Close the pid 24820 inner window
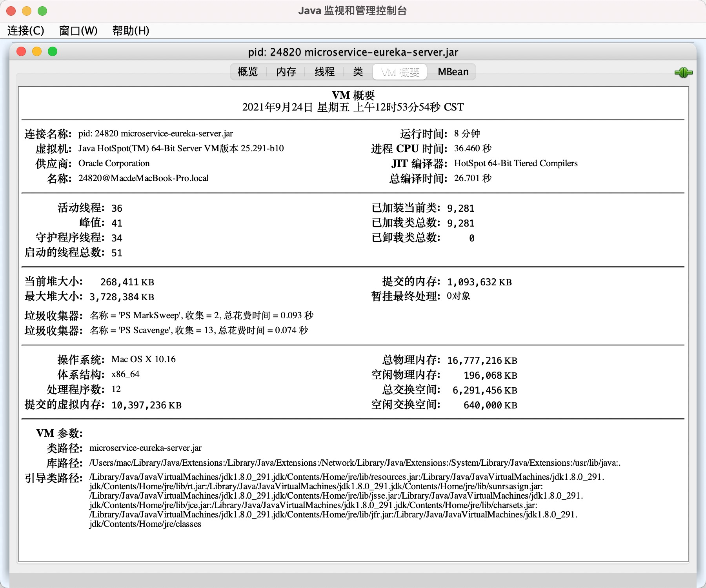Screen dimensions: 706x588 [x=21, y=51]
